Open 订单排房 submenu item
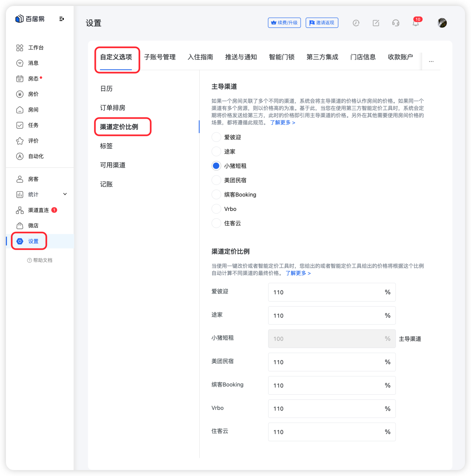Screen dimensions: 471x476 pos(113,108)
